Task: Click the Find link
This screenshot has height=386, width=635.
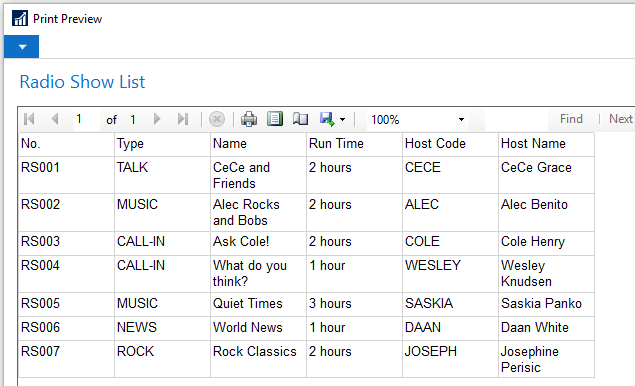Action: [571, 119]
